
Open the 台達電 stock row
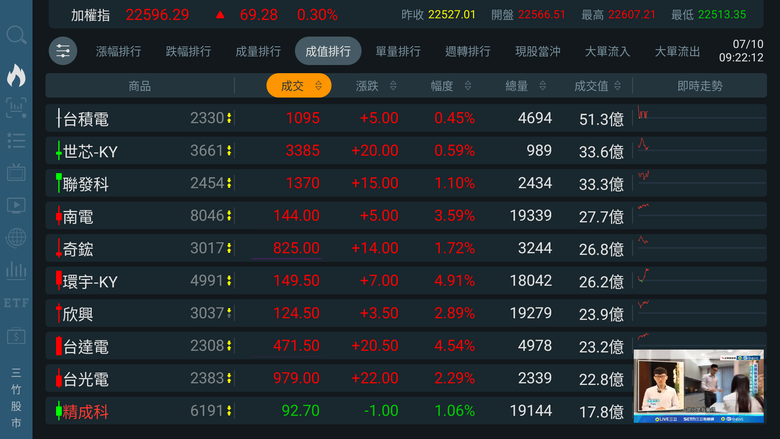pos(406,346)
